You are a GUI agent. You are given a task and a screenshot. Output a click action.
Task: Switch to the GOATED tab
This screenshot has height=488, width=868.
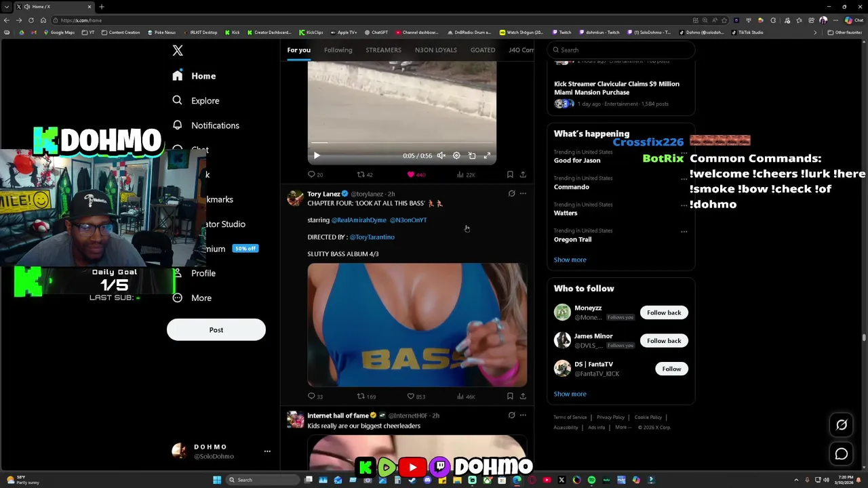tap(483, 49)
